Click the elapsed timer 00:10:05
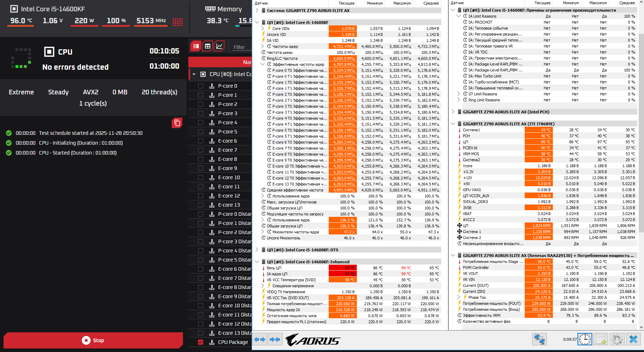 pos(164,51)
